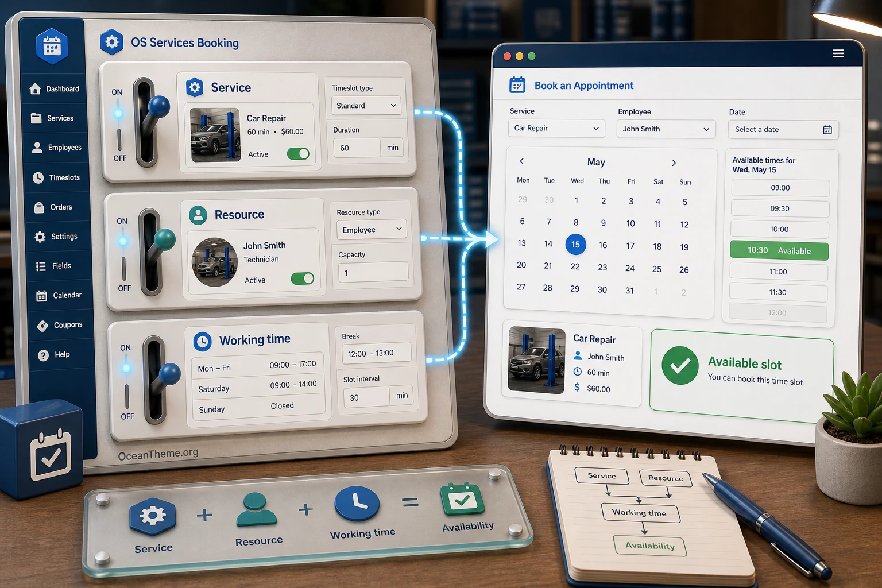The image size is (882, 588).
Task: Select May 22 in the calendar
Action: pos(575,266)
